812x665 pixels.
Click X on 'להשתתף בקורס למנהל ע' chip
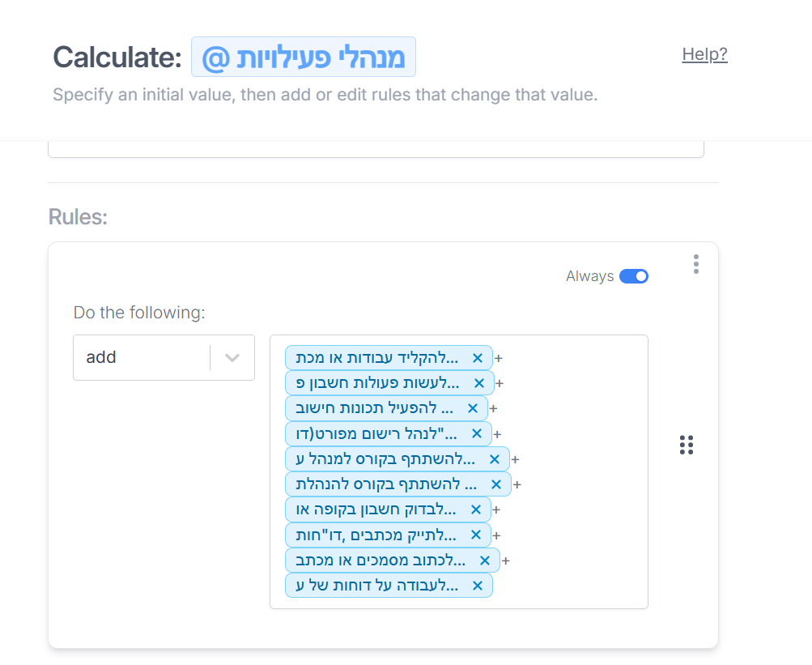click(495, 459)
